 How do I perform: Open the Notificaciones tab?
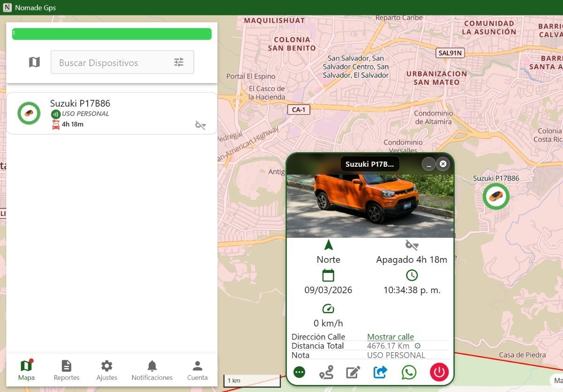tap(152, 370)
